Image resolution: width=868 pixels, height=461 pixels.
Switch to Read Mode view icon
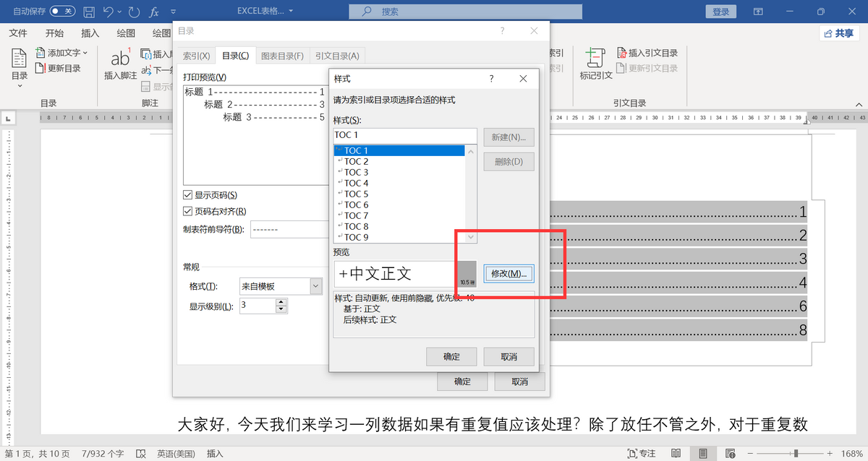[x=676, y=453]
